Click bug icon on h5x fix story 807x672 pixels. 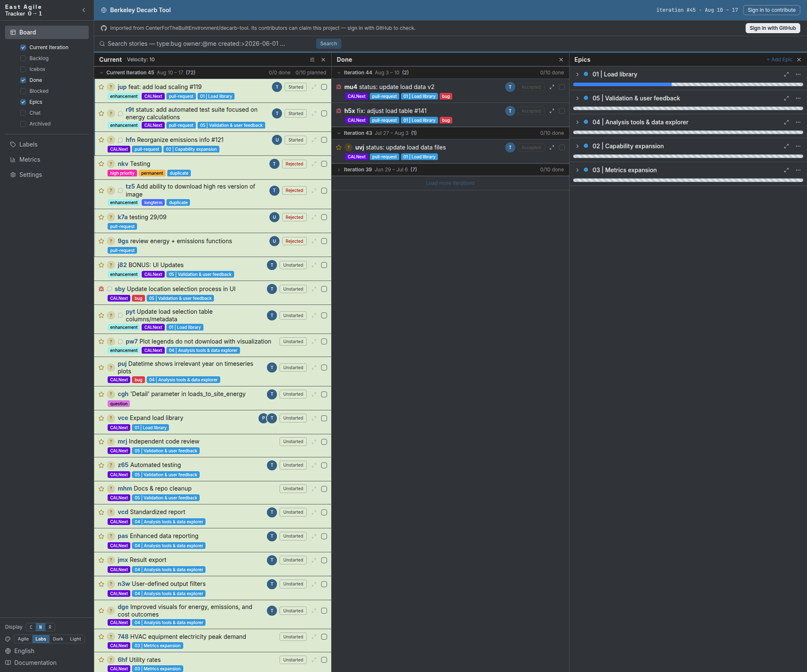[x=339, y=111]
